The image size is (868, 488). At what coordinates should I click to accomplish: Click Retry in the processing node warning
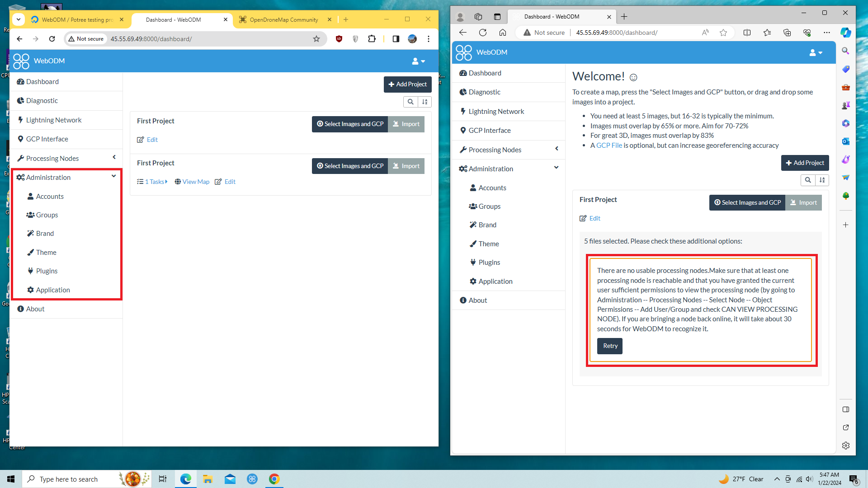[x=609, y=346]
